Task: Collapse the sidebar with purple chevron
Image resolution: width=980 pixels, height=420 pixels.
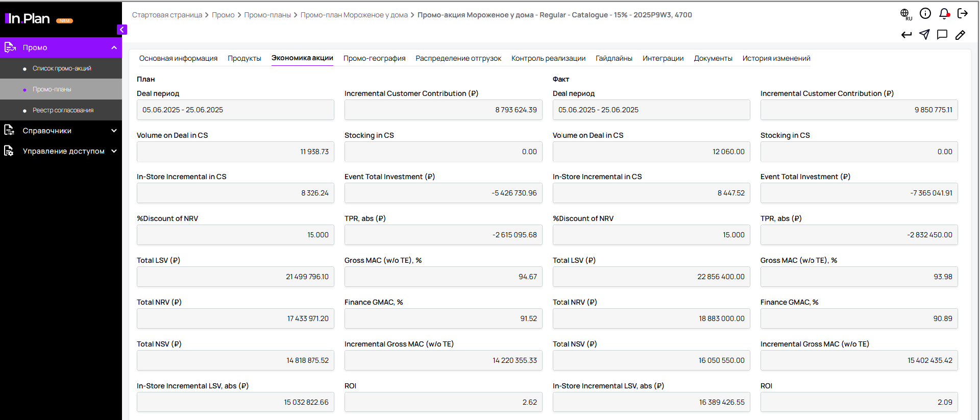Action: pos(121,30)
